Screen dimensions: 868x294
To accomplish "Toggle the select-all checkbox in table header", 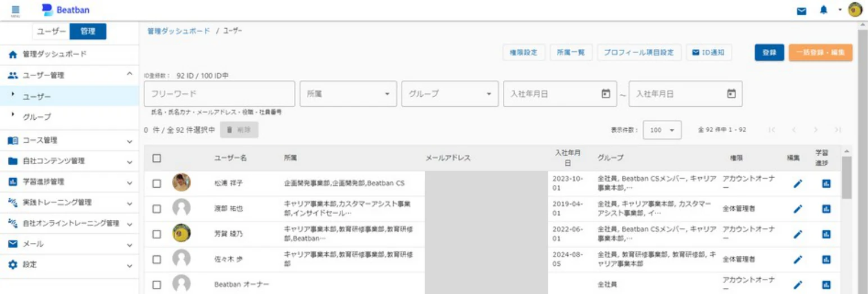I will coord(157,159).
